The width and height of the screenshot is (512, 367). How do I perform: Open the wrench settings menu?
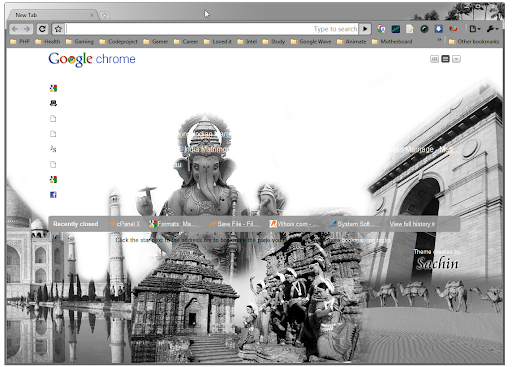point(492,29)
